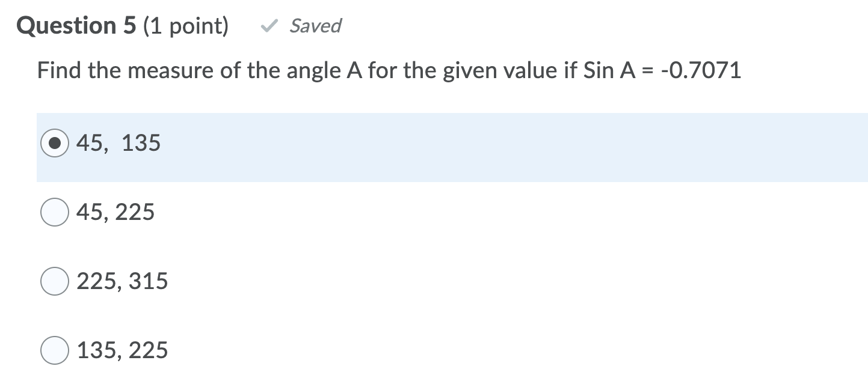
Task: Click the answer label "45, 225"
Action: 115,212
